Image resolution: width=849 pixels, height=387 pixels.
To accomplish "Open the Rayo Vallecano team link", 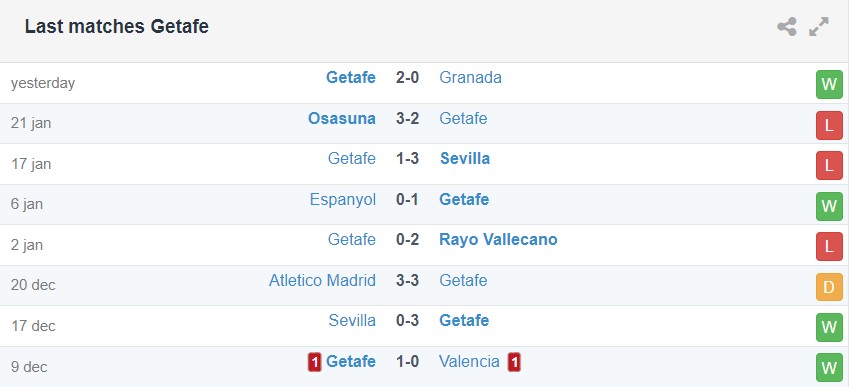I will tap(498, 239).
